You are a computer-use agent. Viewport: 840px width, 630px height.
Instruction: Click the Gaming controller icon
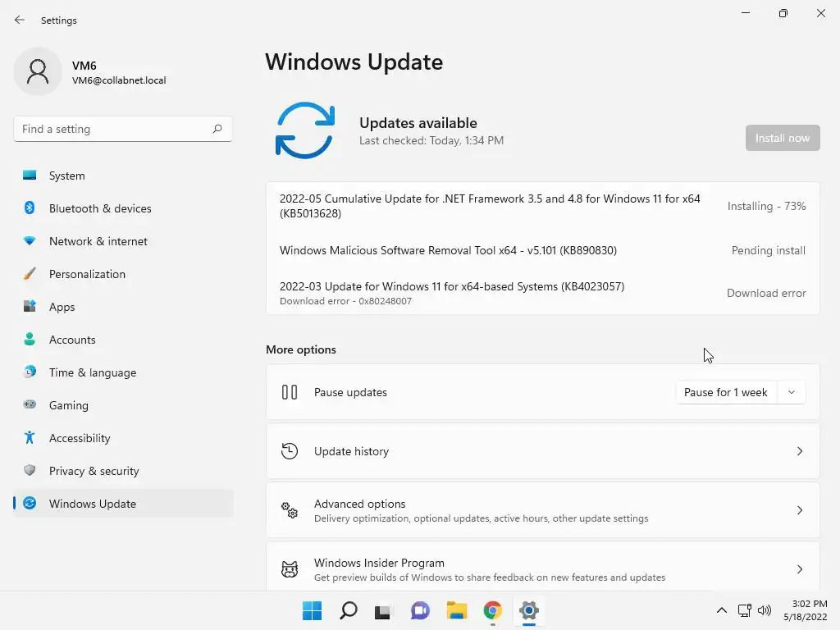click(x=30, y=404)
